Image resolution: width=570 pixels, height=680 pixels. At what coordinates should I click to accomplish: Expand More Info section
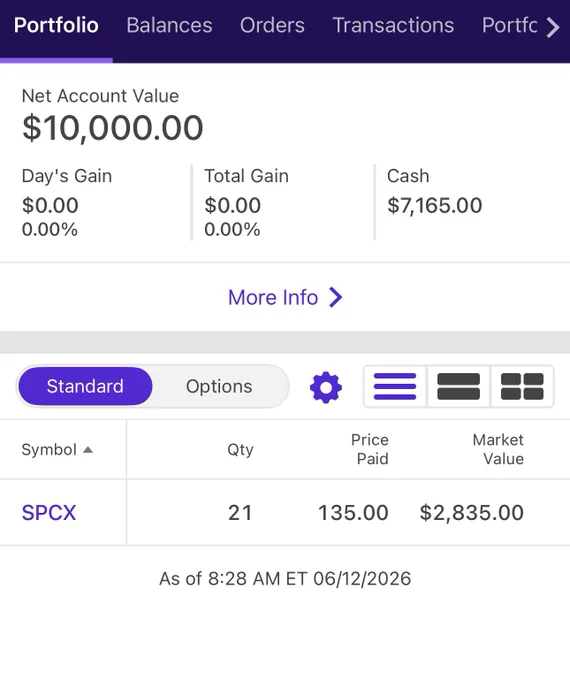point(285,298)
